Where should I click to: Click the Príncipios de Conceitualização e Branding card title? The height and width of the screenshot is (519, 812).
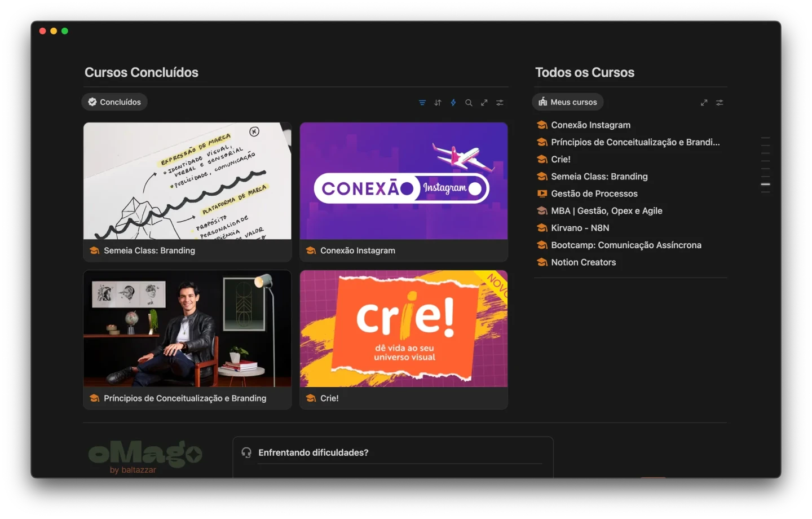click(x=185, y=398)
